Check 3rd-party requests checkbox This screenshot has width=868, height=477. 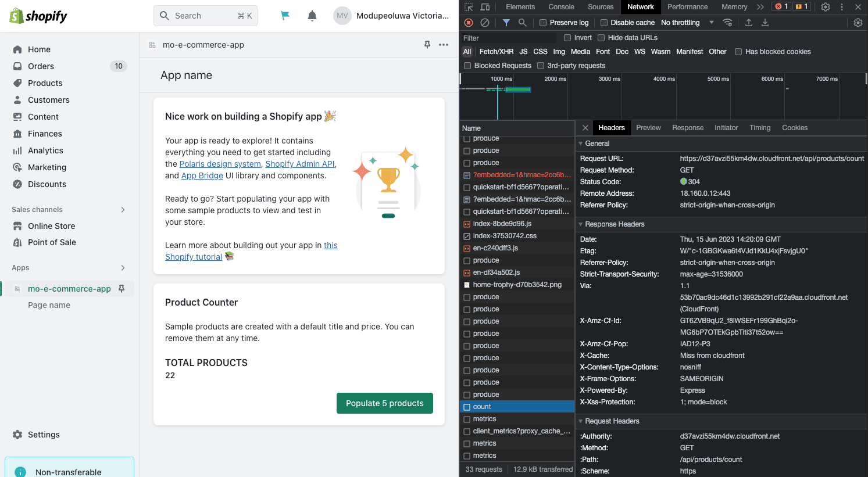pyautogui.click(x=541, y=66)
